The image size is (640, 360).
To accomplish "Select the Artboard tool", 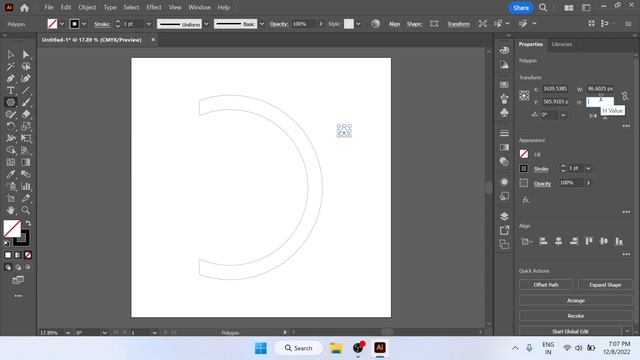I will coord(11,198).
